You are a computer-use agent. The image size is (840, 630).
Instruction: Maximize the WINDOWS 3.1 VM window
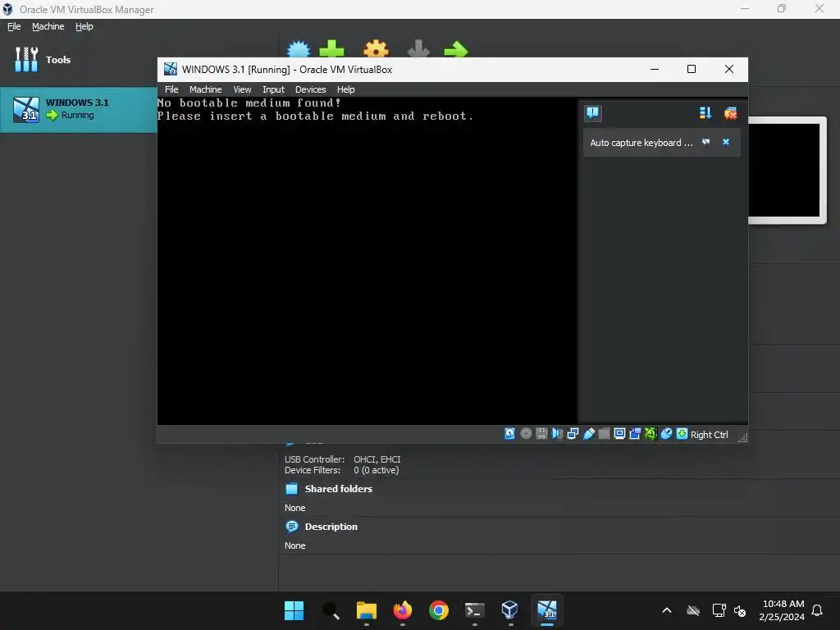(x=691, y=69)
